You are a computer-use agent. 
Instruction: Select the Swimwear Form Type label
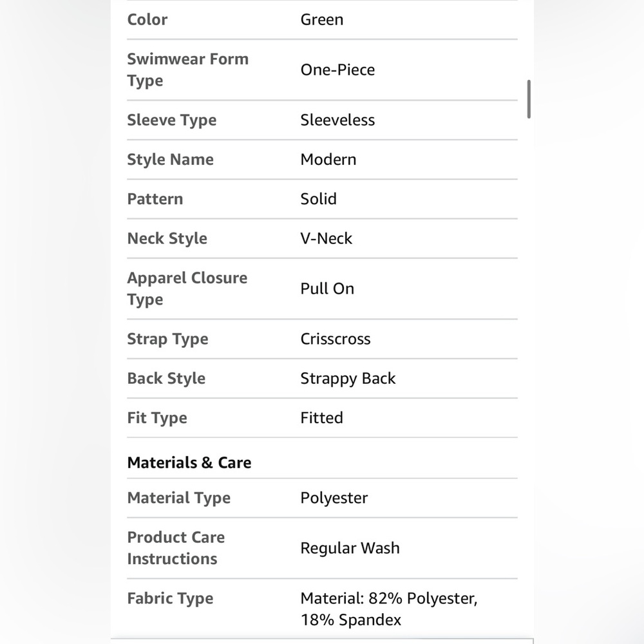[x=187, y=70]
